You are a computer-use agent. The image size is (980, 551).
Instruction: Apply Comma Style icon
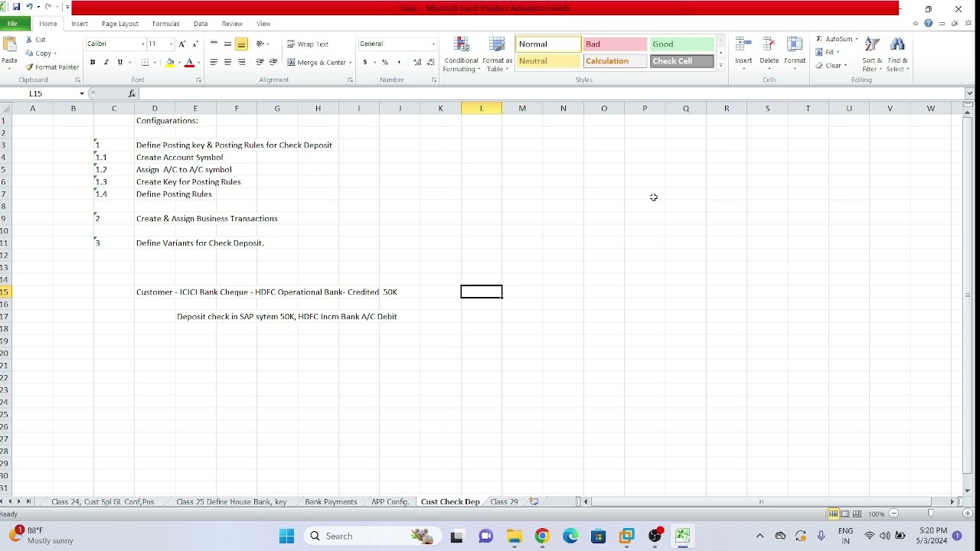399,63
